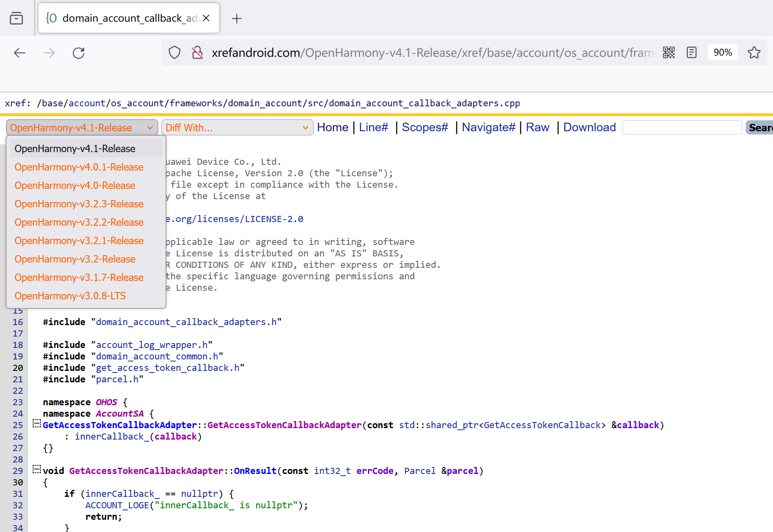Click the 90% zoom level indicator

[722, 53]
